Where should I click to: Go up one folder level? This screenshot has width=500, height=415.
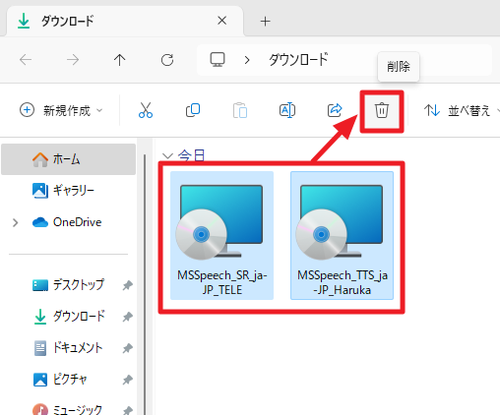pyautogui.click(x=119, y=60)
